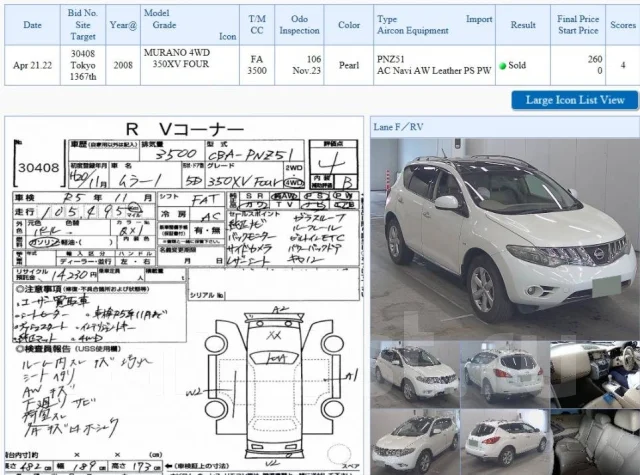
Task: Click the Scores column header
Action: tap(623, 25)
